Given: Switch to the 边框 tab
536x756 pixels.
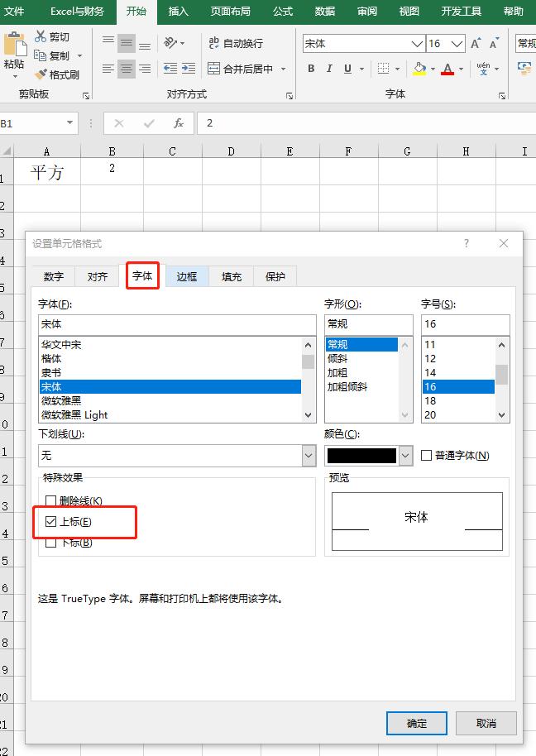Looking at the screenshot, I should point(187,276).
